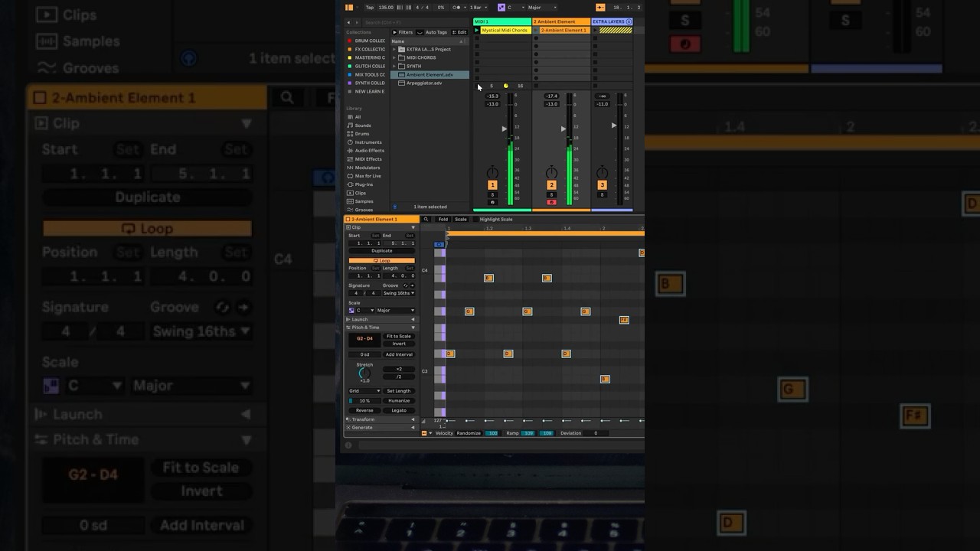Select the MIDI 1 track header
The width and height of the screenshot is (980, 551).
click(502, 21)
